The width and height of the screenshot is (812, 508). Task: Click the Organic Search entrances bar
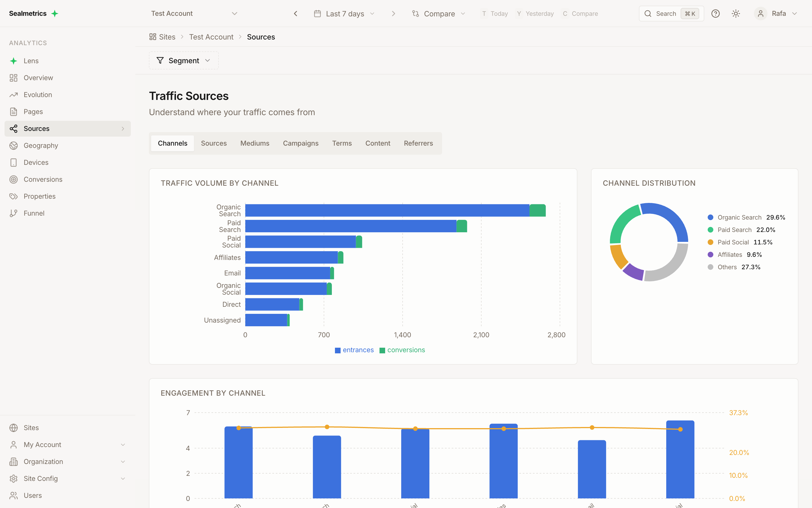(387, 210)
